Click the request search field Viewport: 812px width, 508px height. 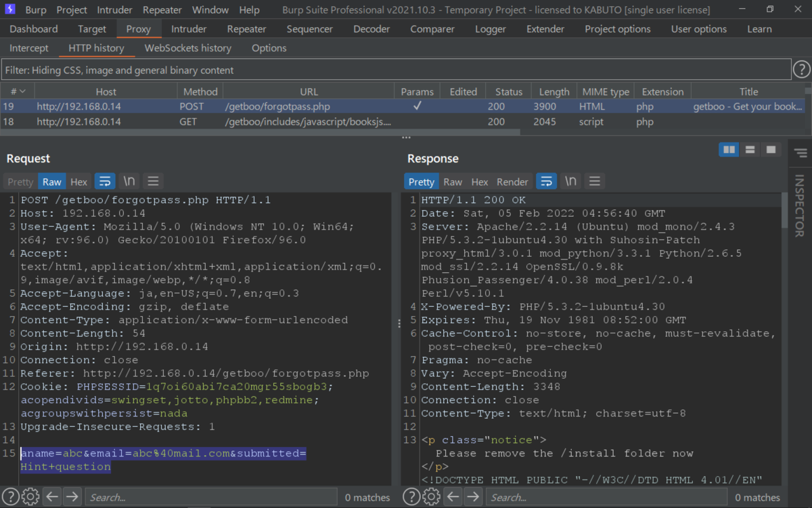211,497
